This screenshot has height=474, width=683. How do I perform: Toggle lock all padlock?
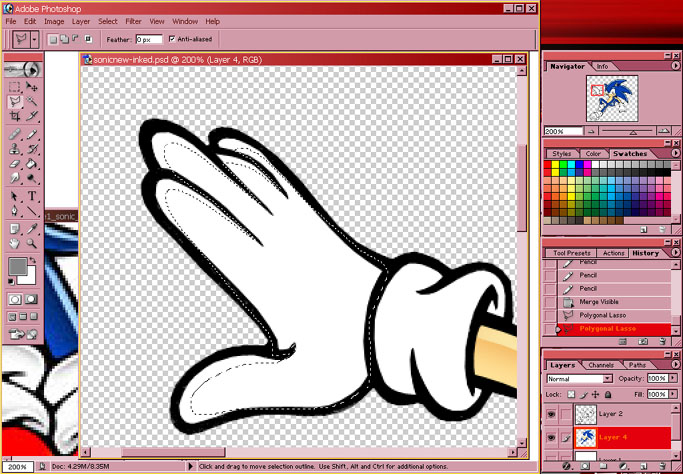pos(608,394)
